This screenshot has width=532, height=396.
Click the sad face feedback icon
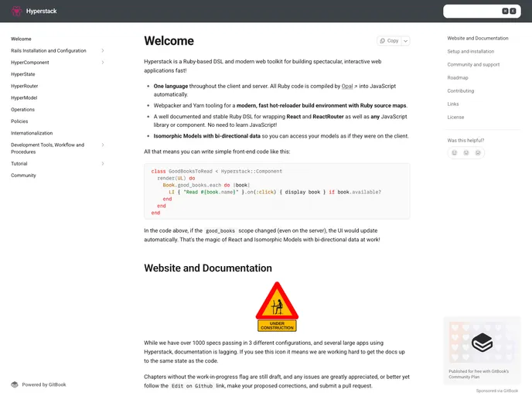(478, 152)
